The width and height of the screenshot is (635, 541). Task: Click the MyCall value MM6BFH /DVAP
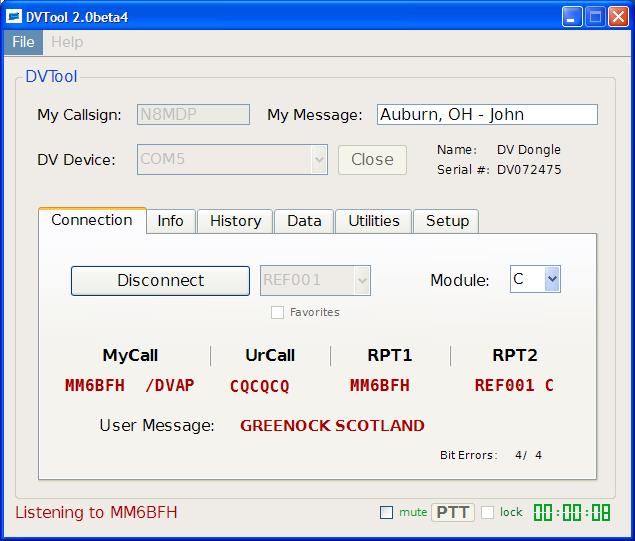click(130, 385)
